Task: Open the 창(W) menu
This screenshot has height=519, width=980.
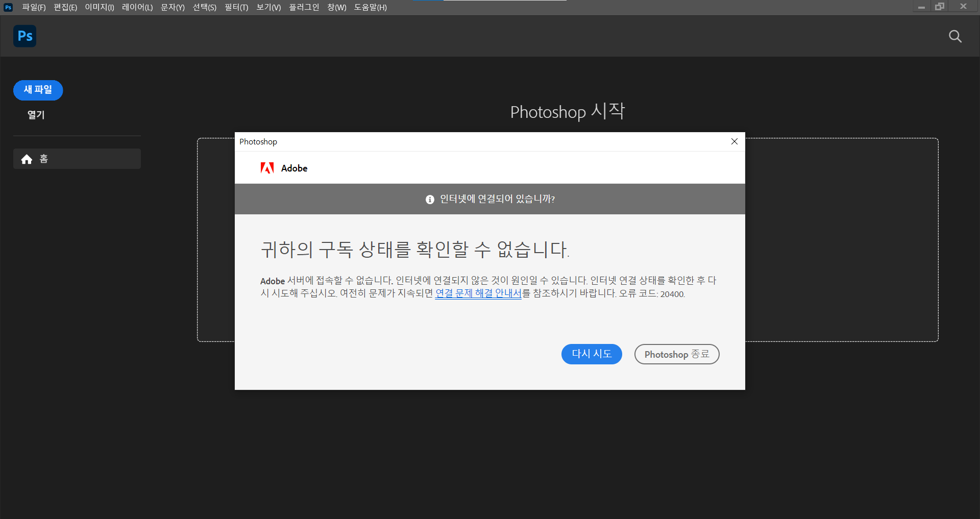Action: tap(336, 7)
